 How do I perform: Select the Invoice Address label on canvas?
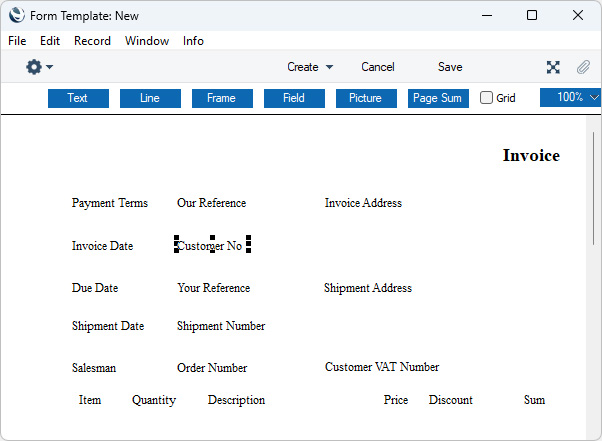(x=363, y=203)
